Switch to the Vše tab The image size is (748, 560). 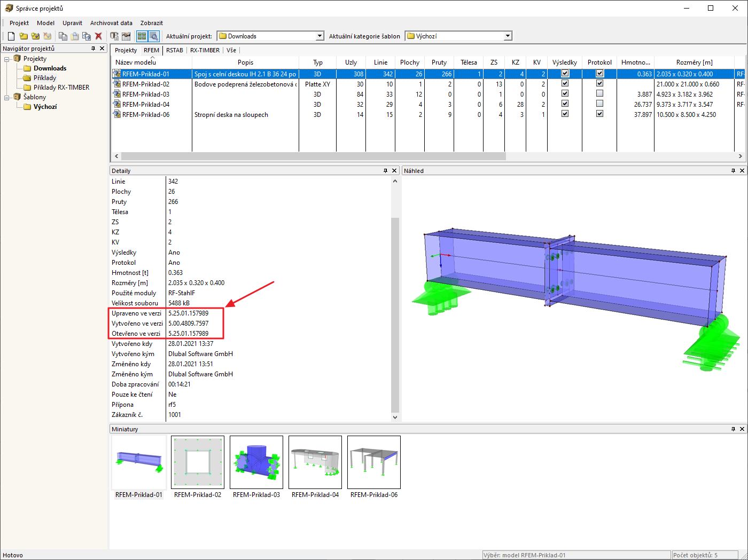(231, 50)
